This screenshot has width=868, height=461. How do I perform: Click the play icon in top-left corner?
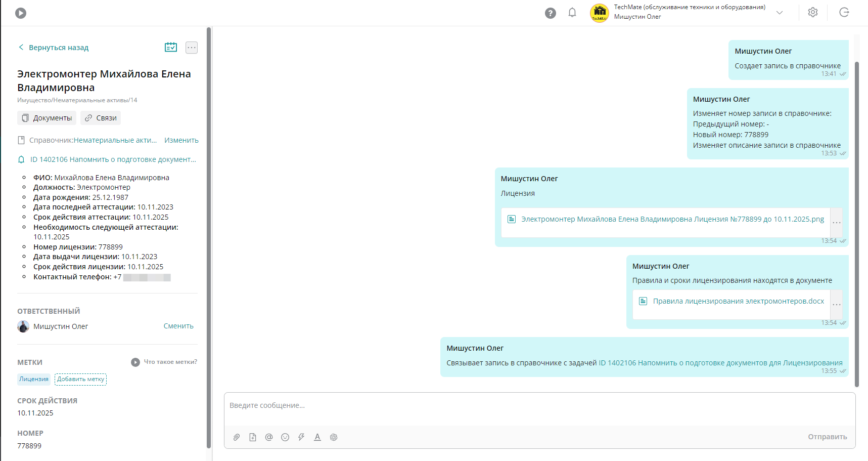(x=21, y=13)
